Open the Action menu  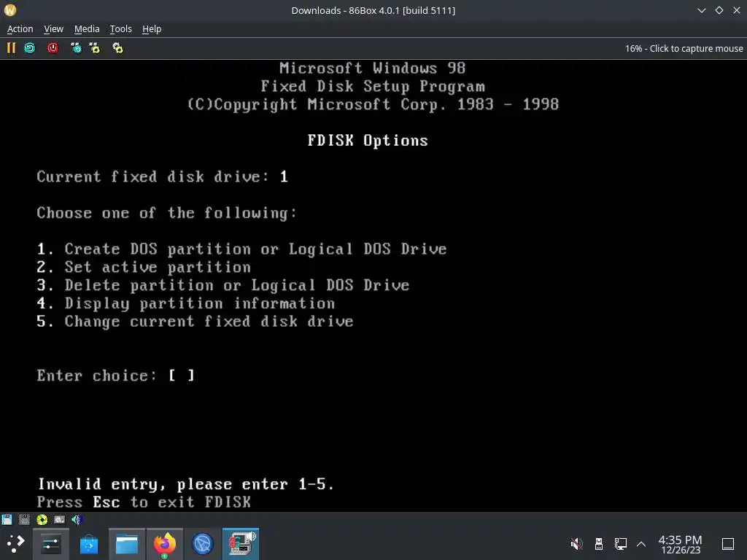tap(20, 29)
